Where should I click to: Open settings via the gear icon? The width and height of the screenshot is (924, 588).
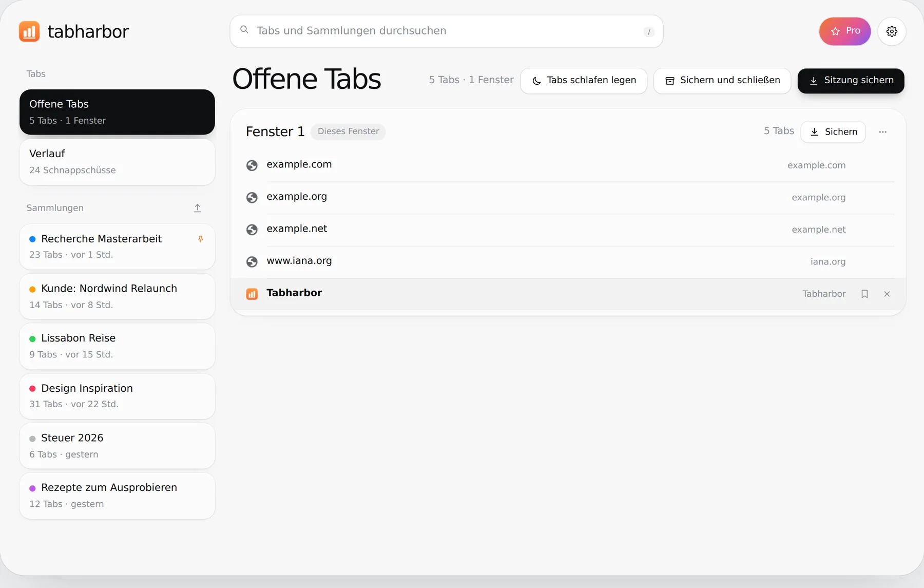click(x=892, y=31)
